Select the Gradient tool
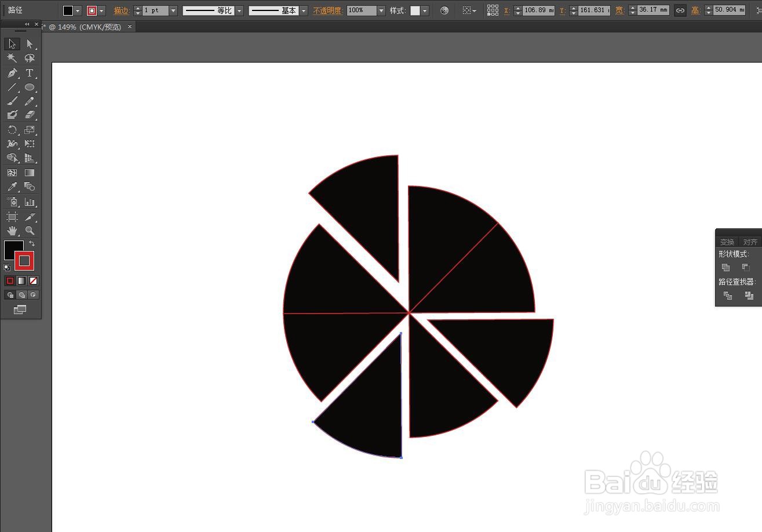Screen dimensions: 762x532 [x=30, y=173]
